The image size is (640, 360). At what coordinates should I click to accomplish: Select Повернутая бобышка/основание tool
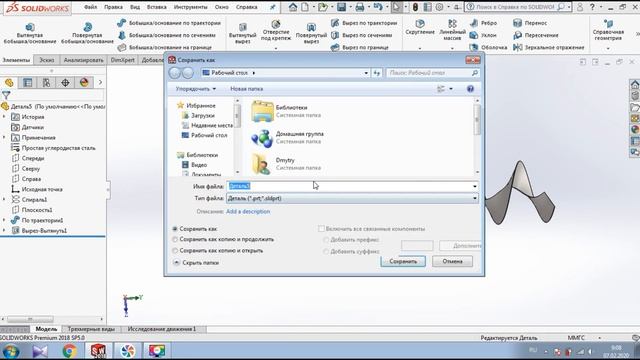point(87,33)
